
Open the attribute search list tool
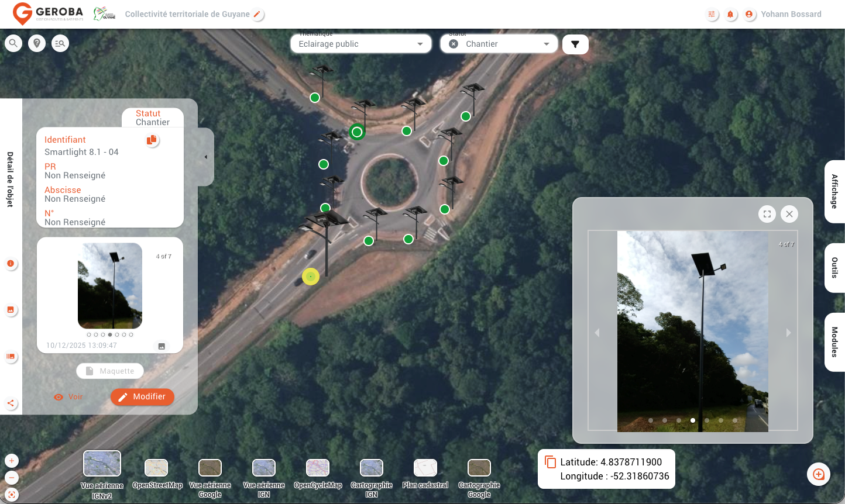(x=60, y=43)
